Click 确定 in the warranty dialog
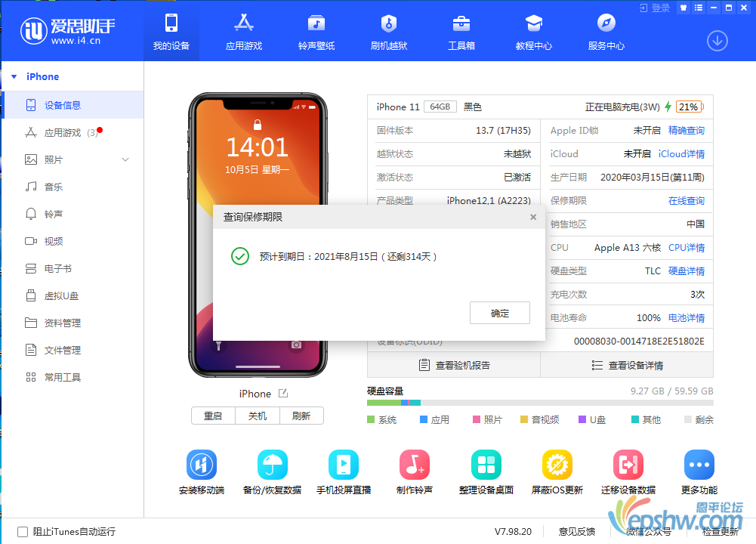Viewport: 756px width, 544px height. pyautogui.click(x=499, y=313)
